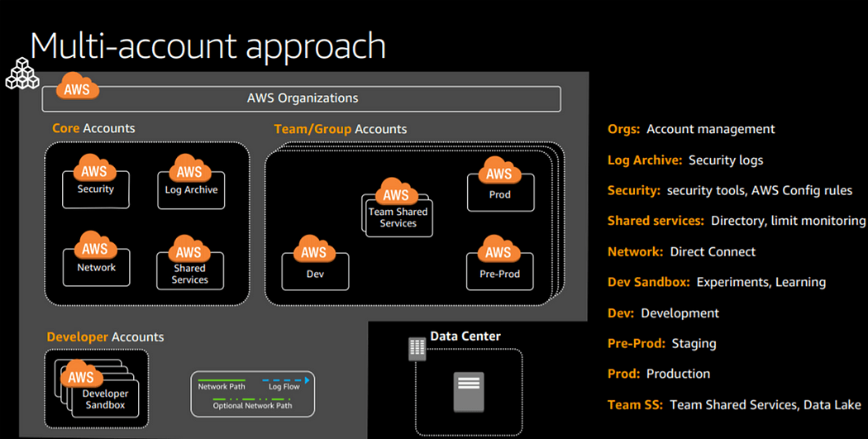Screen dimensions: 868x439
Task: Click the Multi-account approach title
Action: pos(208,45)
